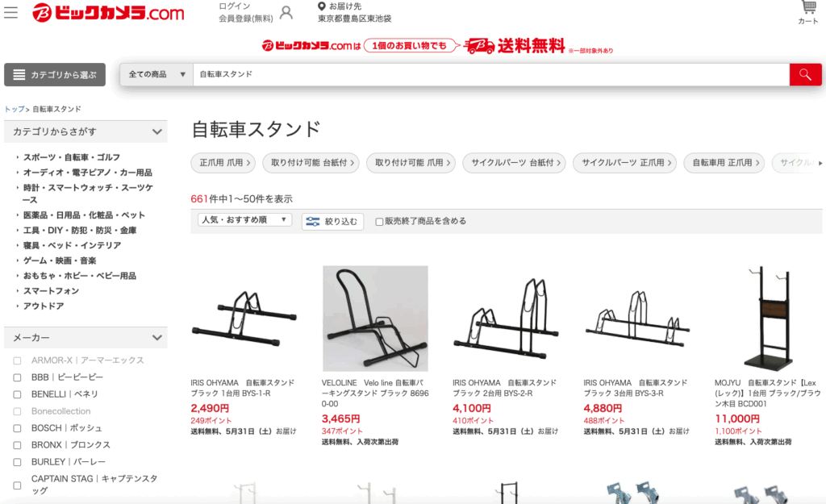Click the トップ breadcrumb link

coord(15,109)
